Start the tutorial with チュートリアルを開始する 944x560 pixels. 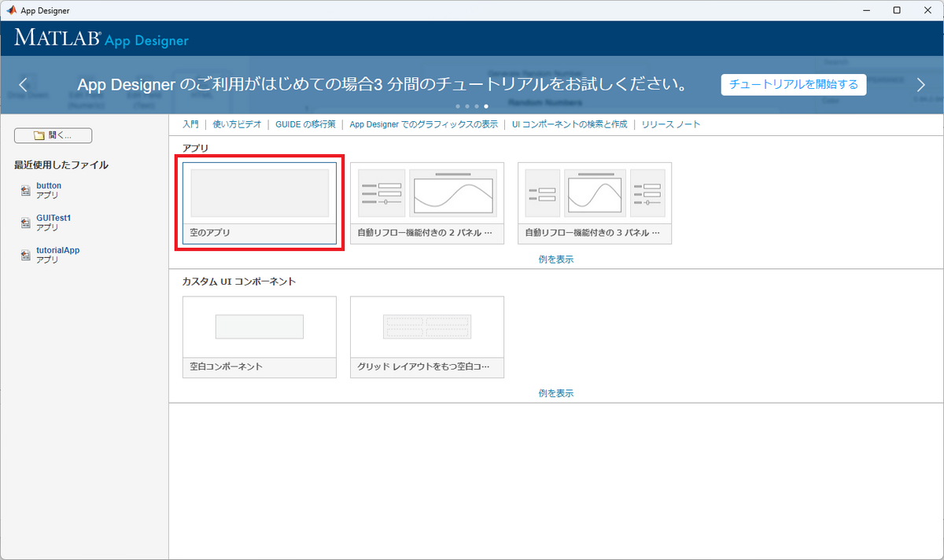(x=793, y=84)
